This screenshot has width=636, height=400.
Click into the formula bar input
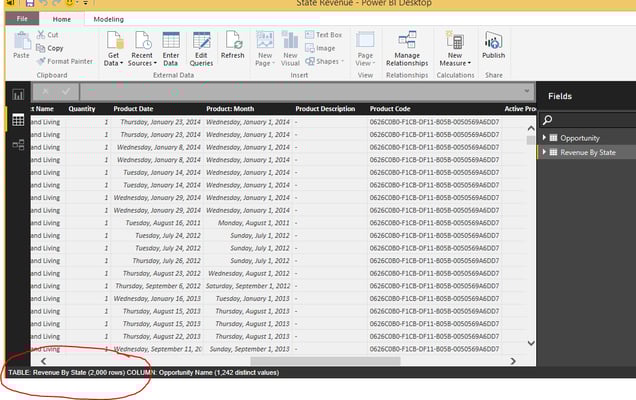300,92
